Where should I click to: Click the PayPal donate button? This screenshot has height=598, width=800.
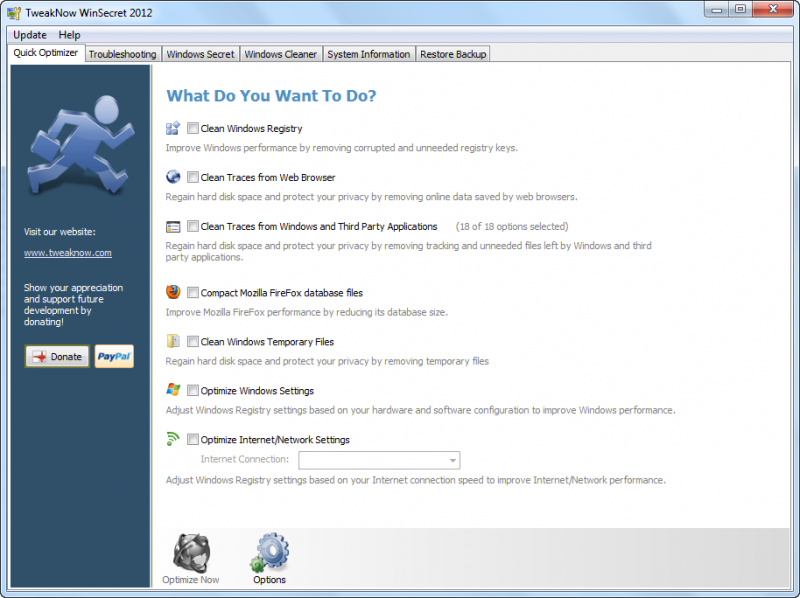tap(114, 356)
